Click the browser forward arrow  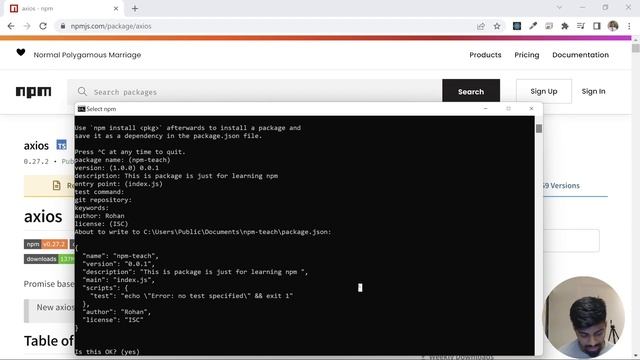point(27,26)
